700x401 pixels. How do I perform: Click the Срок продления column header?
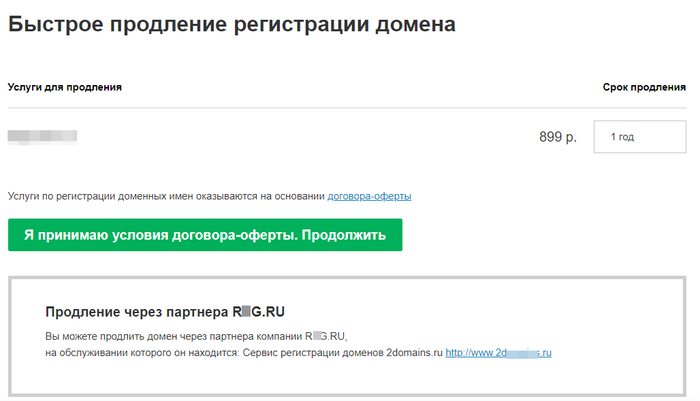[643, 87]
